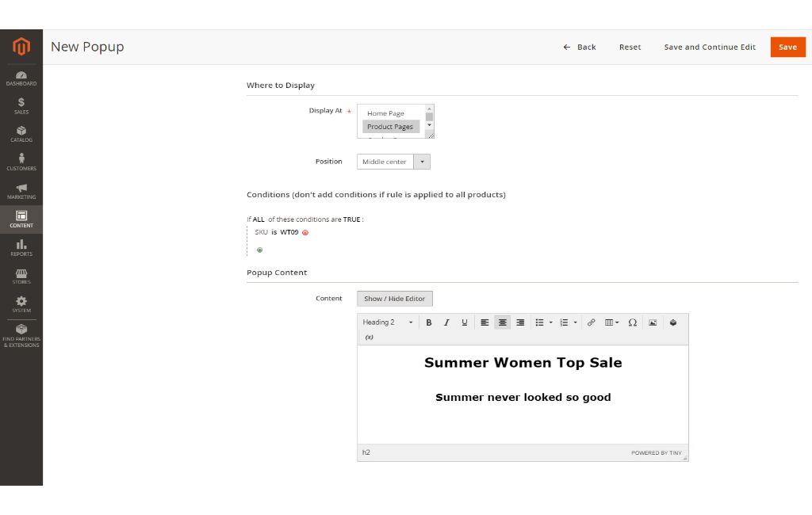
Task: Click the Reset button
Action: click(x=630, y=47)
